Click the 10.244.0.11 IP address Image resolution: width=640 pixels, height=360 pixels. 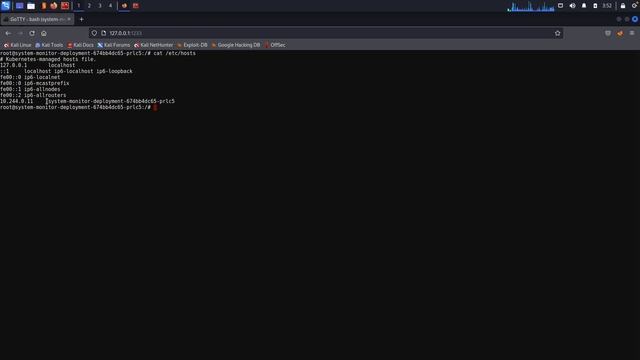click(x=16, y=101)
